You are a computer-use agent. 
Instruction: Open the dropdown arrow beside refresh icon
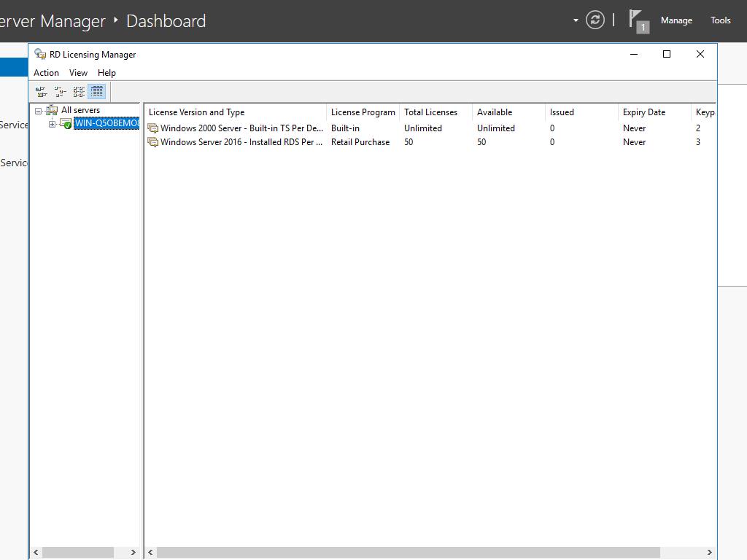576,20
